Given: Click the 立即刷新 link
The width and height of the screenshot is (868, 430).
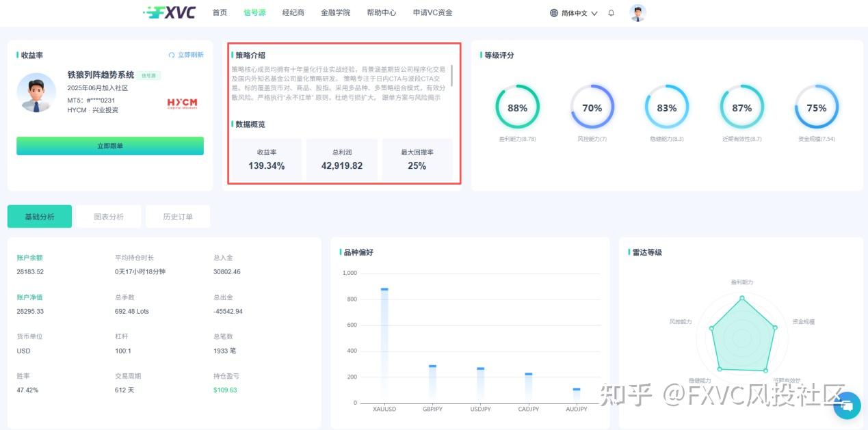Looking at the screenshot, I should (x=190, y=55).
